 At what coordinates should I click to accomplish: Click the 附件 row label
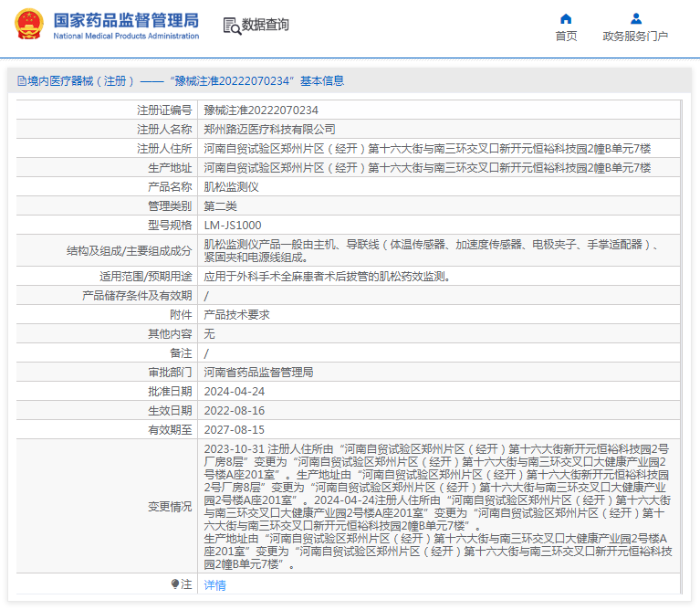(x=181, y=315)
